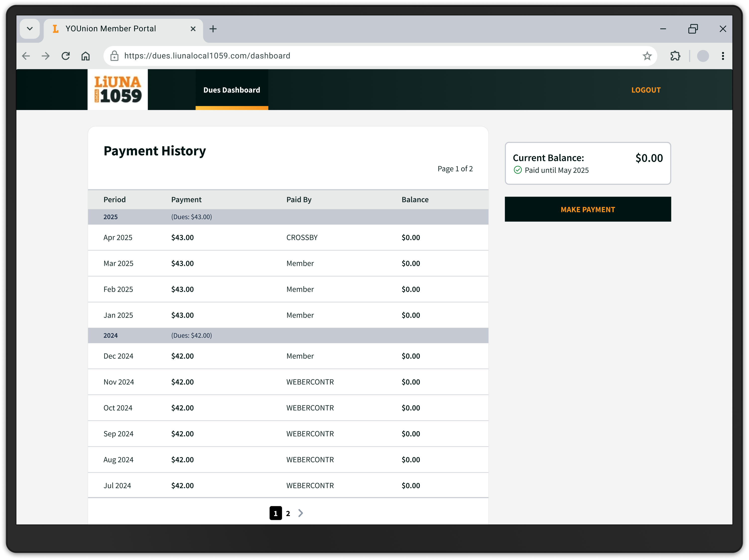
Task: Select the Mar 2025 period cell
Action: point(118,263)
